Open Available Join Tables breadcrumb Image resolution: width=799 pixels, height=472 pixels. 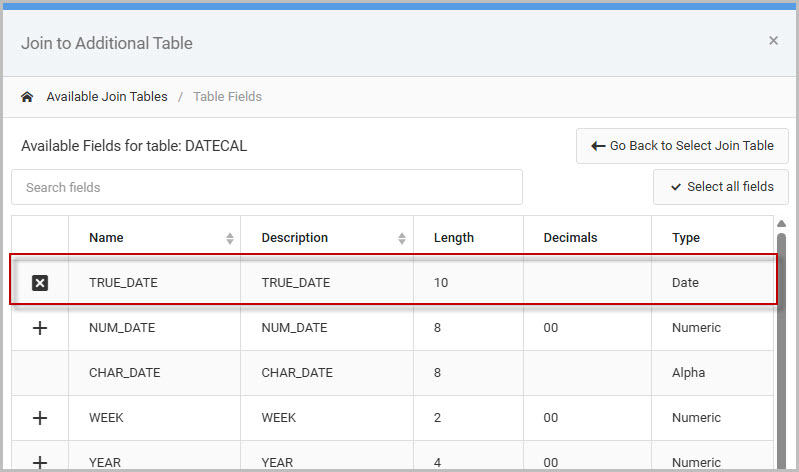(x=107, y=97)
